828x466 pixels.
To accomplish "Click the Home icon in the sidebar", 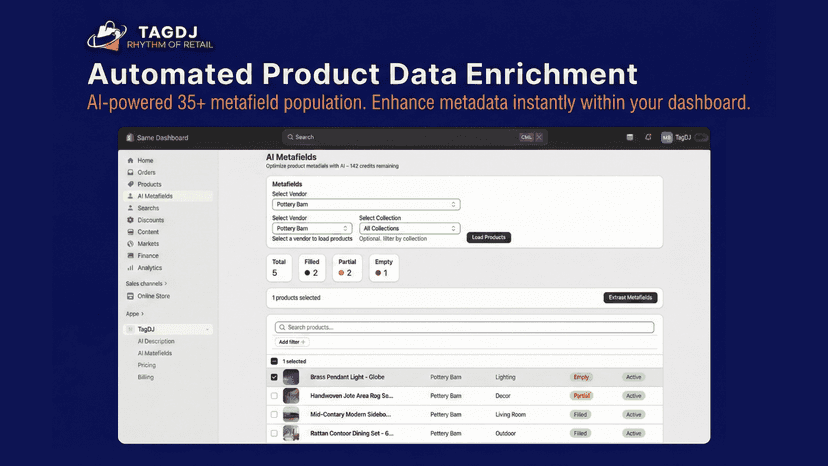I will (x=130, y=160).
